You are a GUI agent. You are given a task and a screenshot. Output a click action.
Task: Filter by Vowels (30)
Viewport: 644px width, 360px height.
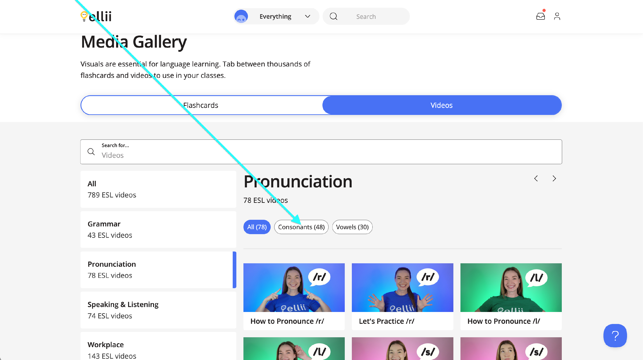tap(352, 227)
